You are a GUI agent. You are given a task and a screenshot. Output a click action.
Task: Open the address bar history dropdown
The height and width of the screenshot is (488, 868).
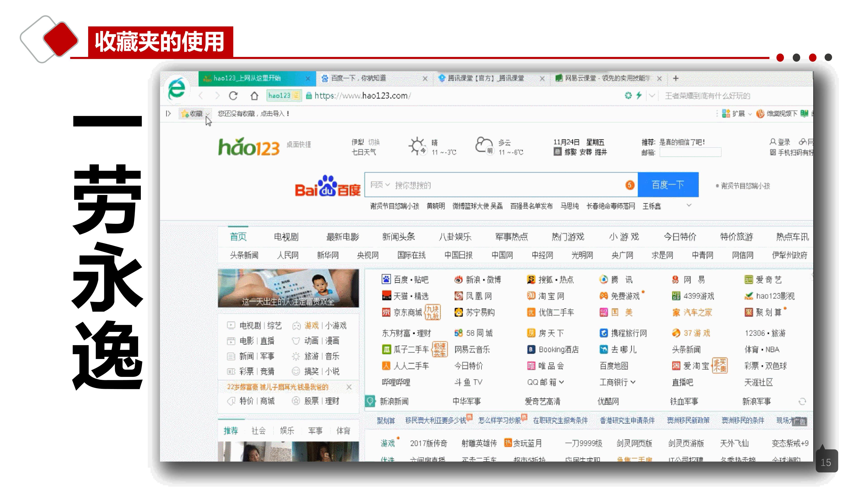652,96
